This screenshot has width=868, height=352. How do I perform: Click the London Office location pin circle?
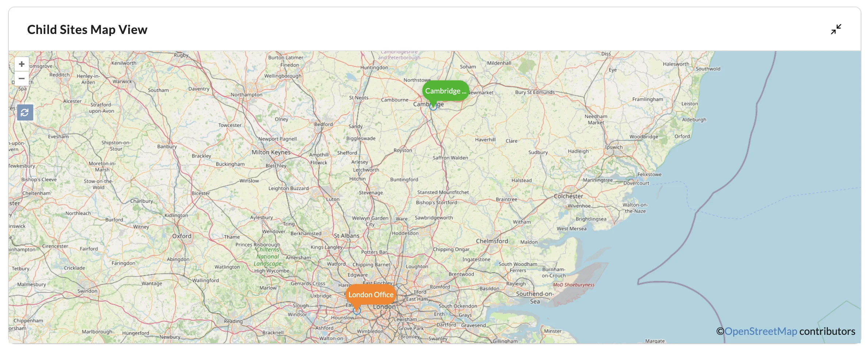click(x=357, y=311)
